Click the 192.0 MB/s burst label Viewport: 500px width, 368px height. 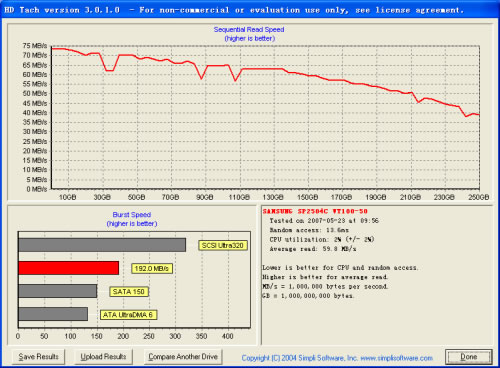pos(152,269)
